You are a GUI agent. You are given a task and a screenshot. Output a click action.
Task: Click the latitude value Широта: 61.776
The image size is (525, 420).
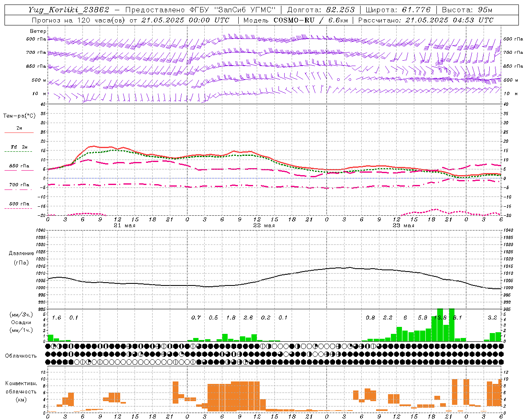398,10
